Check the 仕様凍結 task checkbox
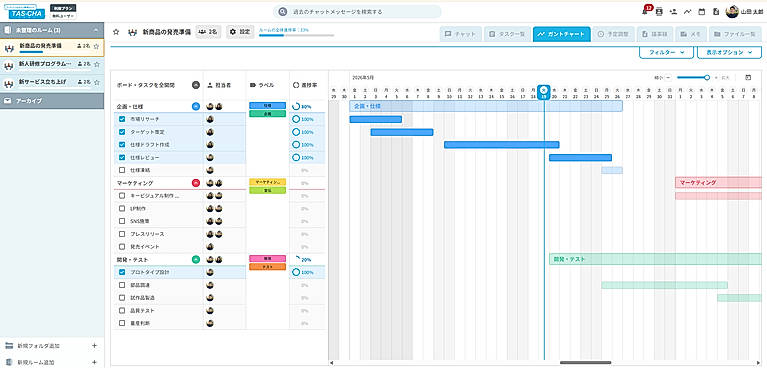Viewport: 767px width, 368px height. pyautogui.click(x=122, y=170)
